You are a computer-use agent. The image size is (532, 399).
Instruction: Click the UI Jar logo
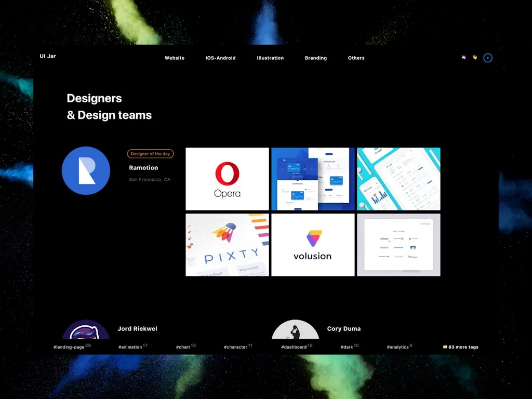point(48,56)
